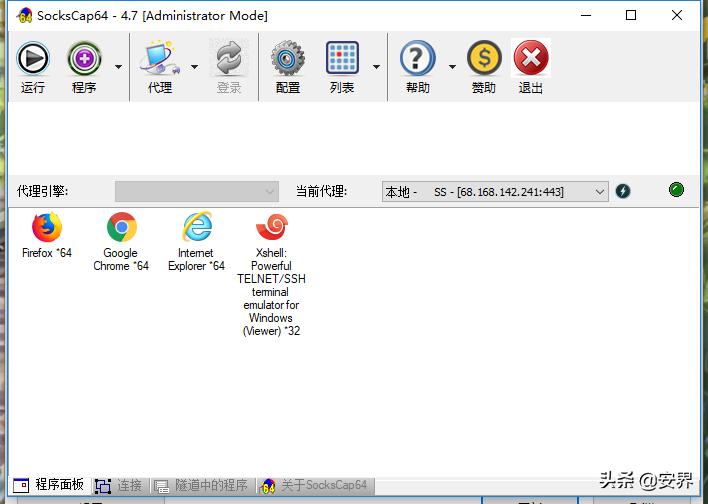Viewport: 708px width, 504px height.
Task: Expand the 代理 dropdown arrow
Action: (x=194, y=67)
